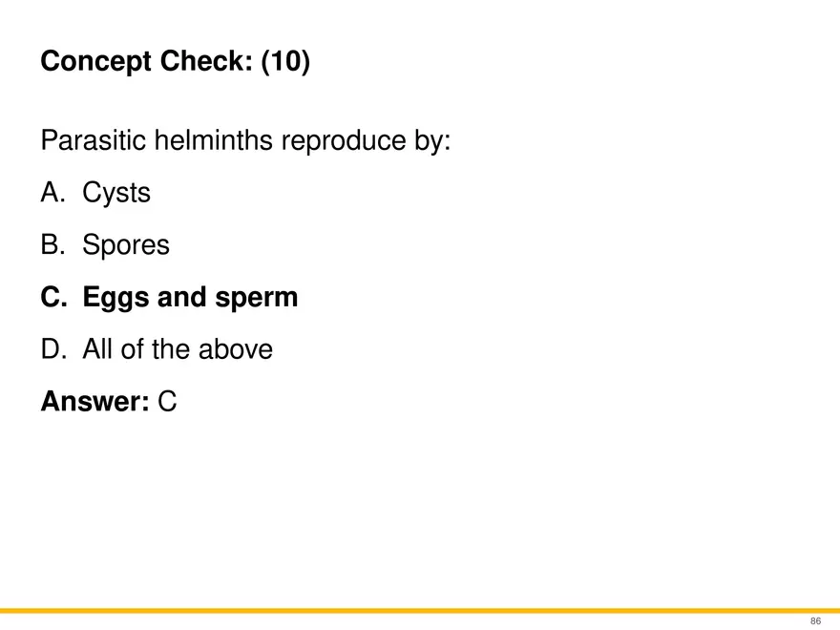Click the slide number 86
Screen dimensions: 840x630
pos(814,620)
